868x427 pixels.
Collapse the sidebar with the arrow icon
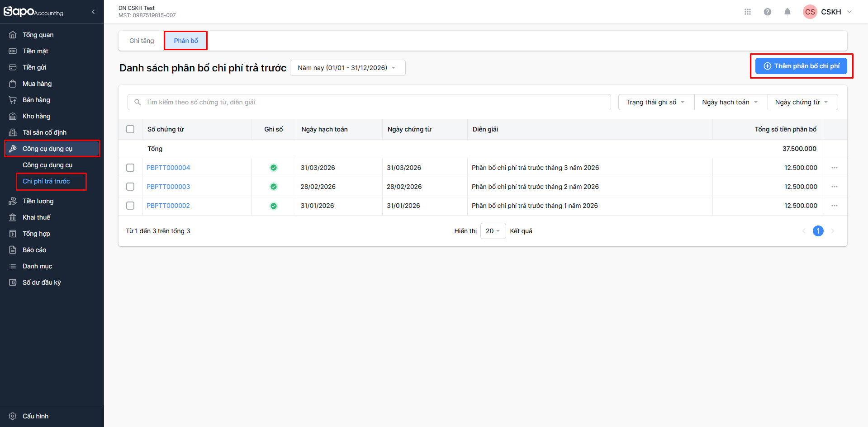(x=93, y=12)
